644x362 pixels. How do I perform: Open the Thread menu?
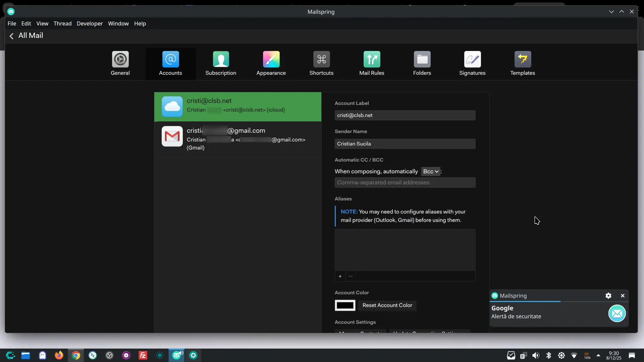click(62, 23)
